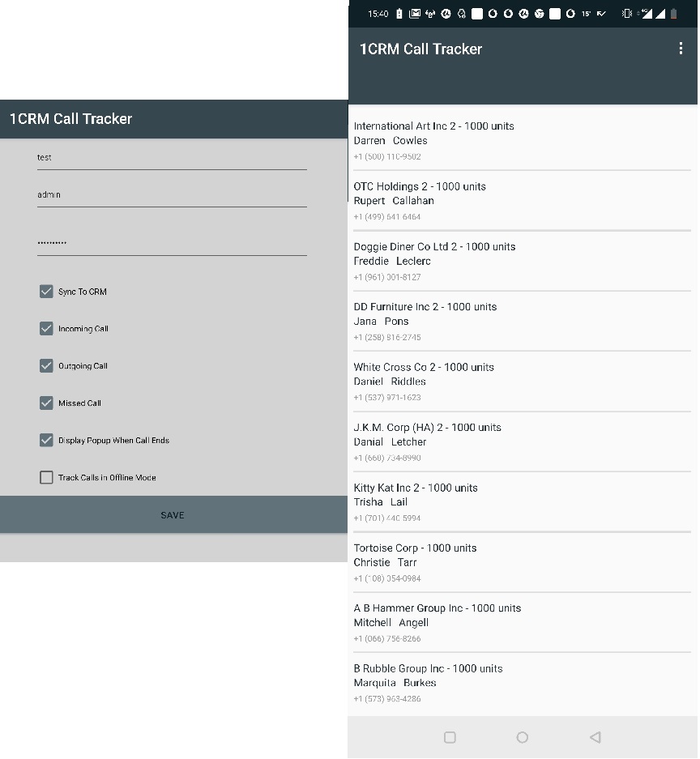
Task: Tap the phone number under Darren Cowles
Action: click(x=386, y=156)
